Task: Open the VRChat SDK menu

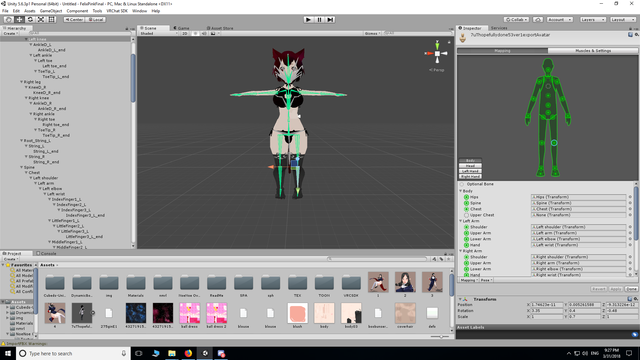Action: tap(117, 11)
